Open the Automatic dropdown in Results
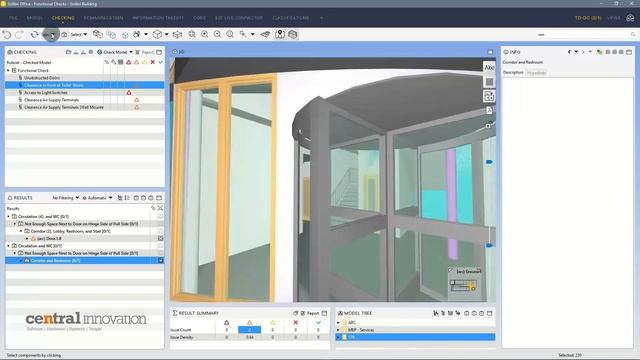640x360 pixels. click(x=98, y=198)
